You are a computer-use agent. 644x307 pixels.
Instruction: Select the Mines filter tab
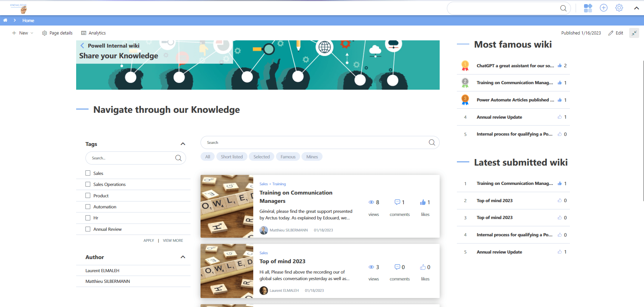tap(312, 157)
